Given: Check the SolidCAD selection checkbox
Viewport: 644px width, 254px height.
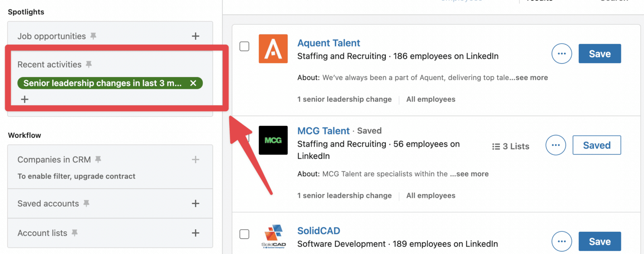Looking at the screenshot, I should (244, 234).
